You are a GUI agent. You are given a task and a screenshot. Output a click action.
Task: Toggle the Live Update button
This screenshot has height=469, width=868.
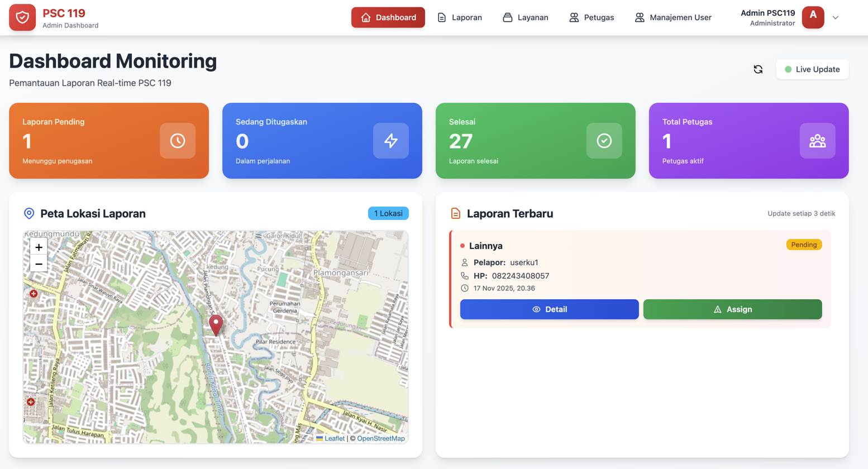812,69
